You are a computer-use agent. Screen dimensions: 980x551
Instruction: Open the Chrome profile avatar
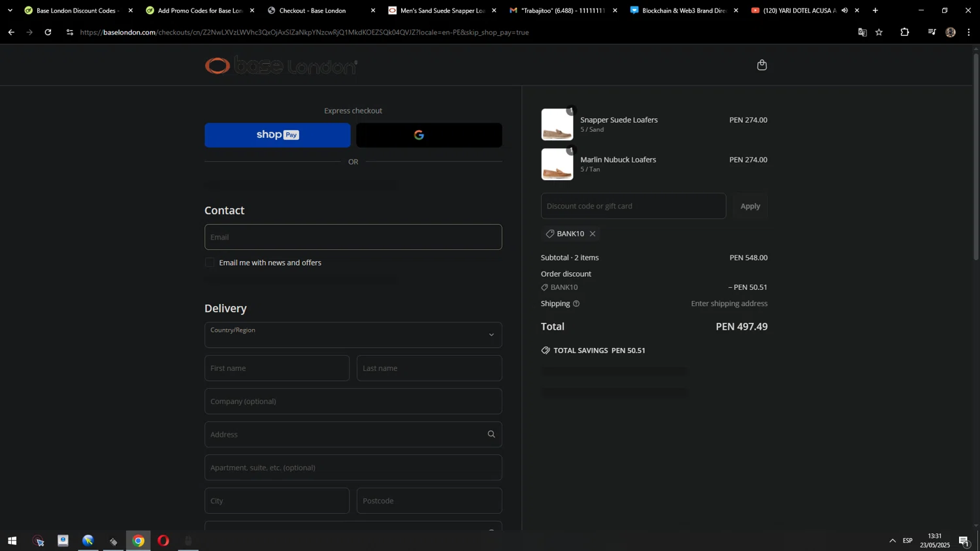(x=951, y=32)
